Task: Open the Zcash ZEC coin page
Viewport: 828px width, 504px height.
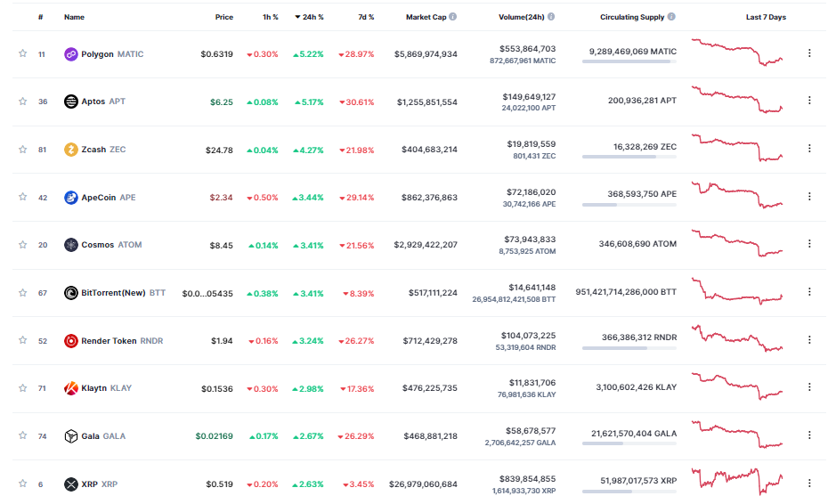Action: click(103, 150)
